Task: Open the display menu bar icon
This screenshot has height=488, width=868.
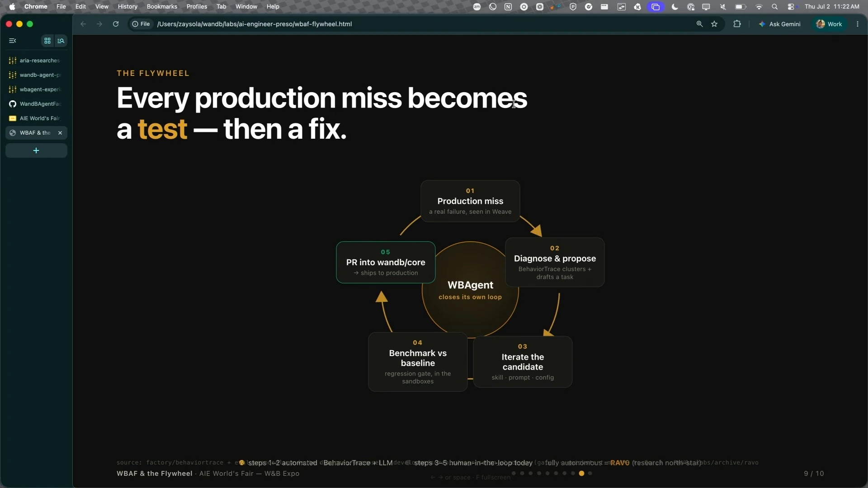Action: [x=706, y=6]
